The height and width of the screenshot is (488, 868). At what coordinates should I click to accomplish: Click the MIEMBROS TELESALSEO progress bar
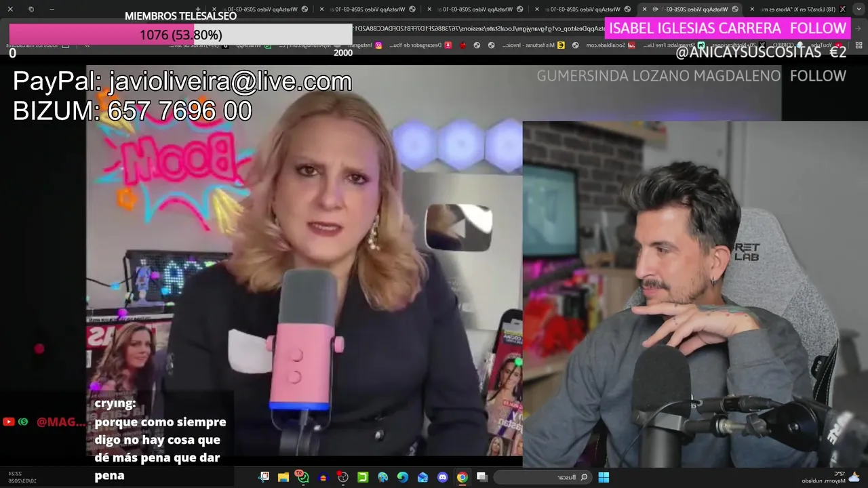tap(180, 35)
